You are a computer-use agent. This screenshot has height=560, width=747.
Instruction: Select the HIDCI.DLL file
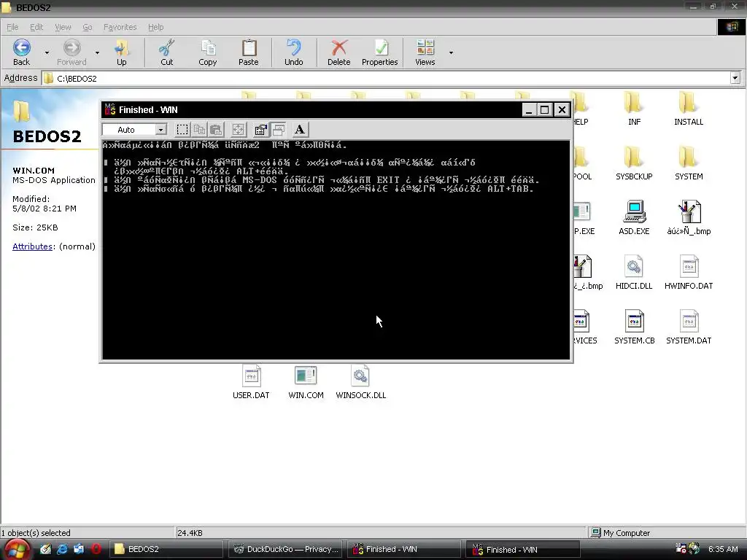coord(634,273)
